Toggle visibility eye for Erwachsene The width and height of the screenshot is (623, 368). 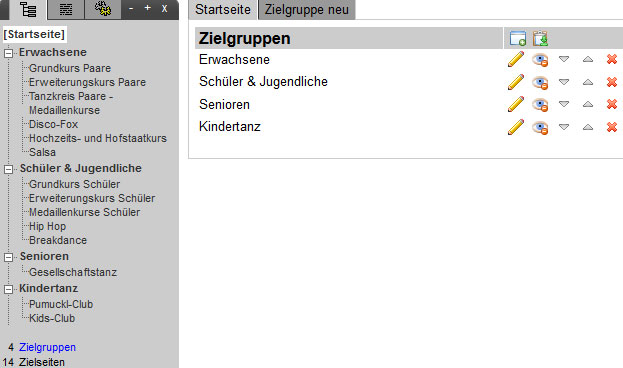pyautogui.click(x=540, y=60)
